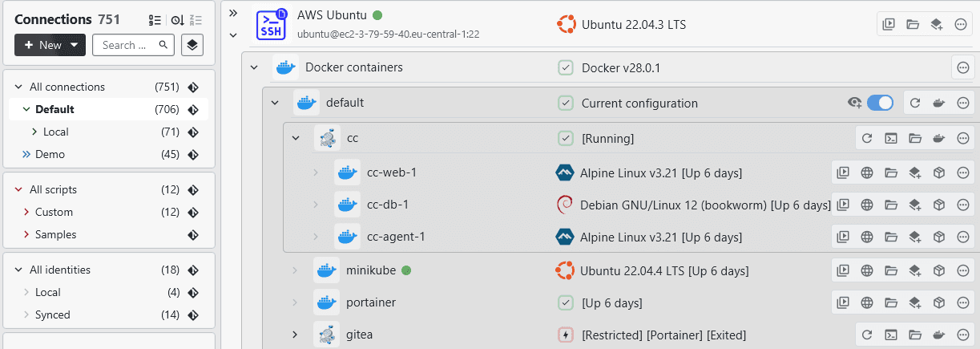
Task: Open terminal icon in cc row
Action: click(890, 138)
